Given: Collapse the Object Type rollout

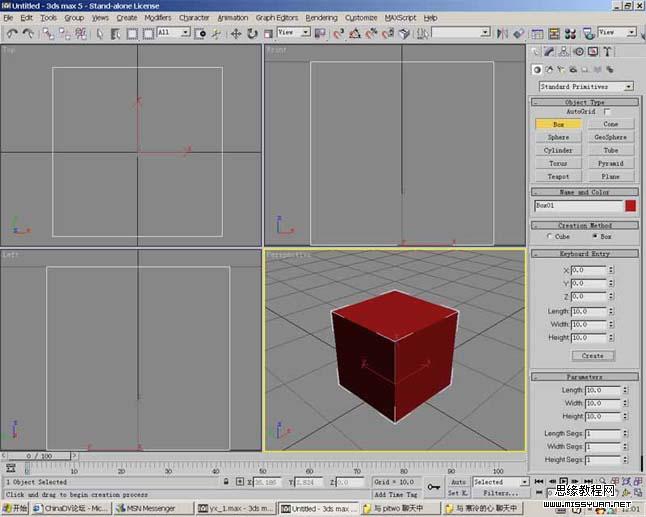Looking at the screenshot, I should click(x=584, y=102).
